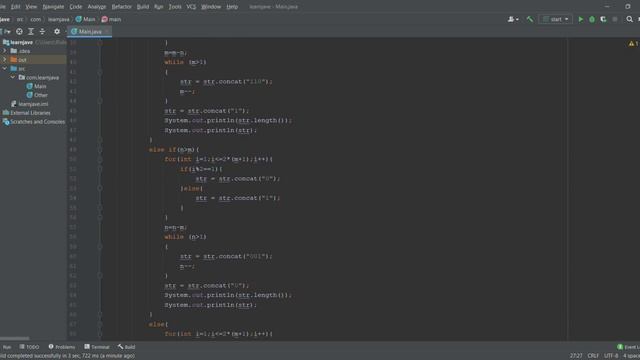Open Other class in project tree
The image size is (640, 360).
click(x=37, y=95)
